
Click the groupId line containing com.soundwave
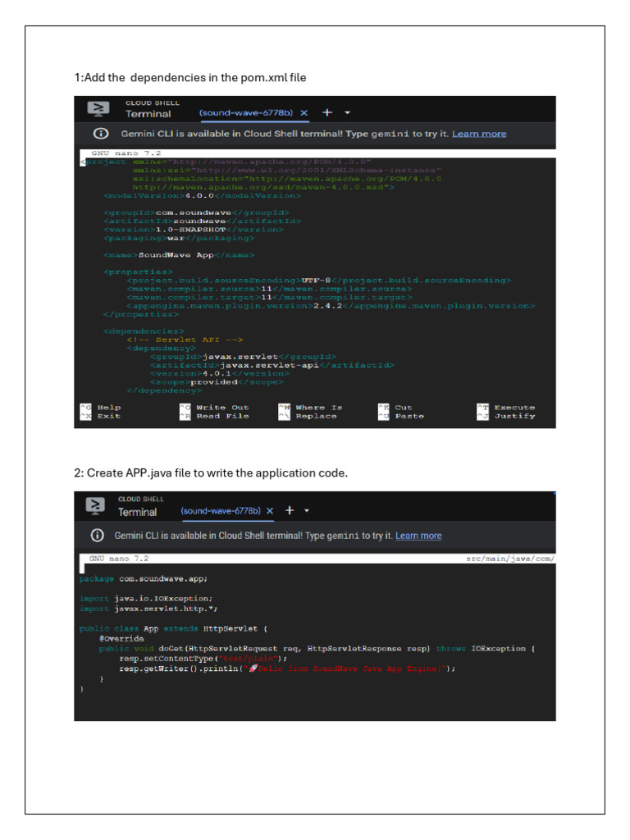point(196,212)
